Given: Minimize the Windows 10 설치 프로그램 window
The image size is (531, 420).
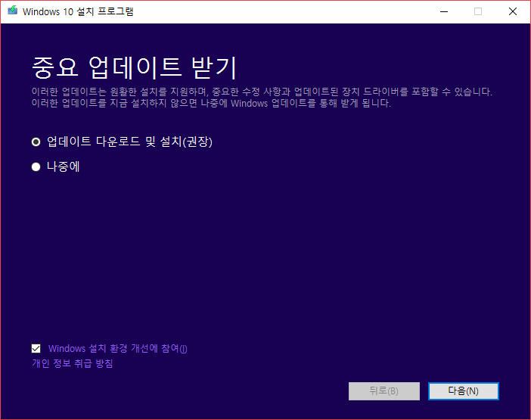Looking at the screenshot, I should tap(444, 11).
